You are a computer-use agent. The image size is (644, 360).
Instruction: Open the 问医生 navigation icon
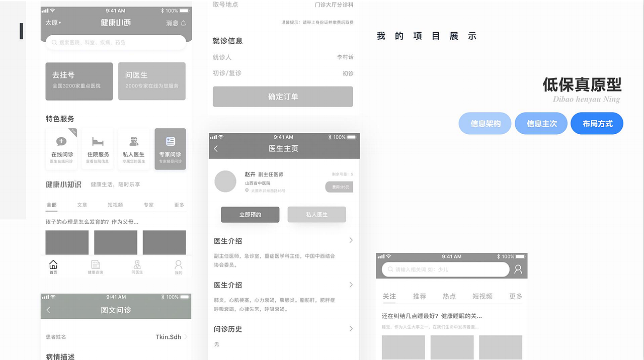click(136, 266)
